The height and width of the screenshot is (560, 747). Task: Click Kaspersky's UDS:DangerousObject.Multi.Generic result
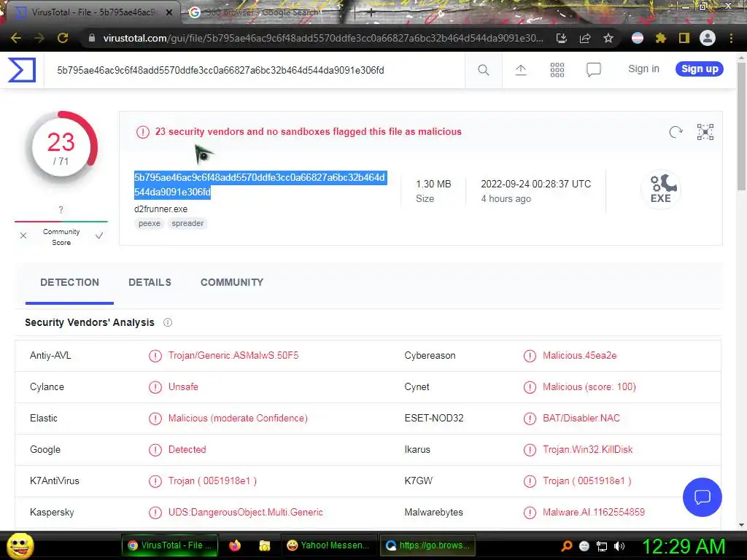point(245,513)
